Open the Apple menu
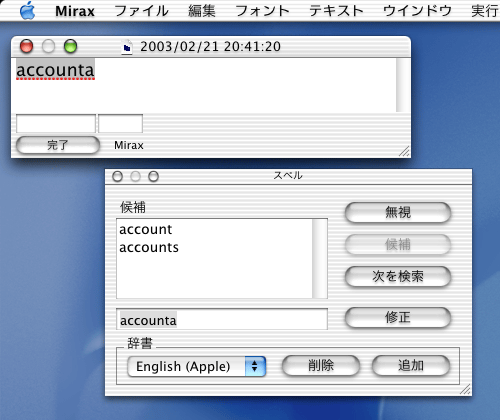Viewport: 500px width, 420px height. [x=27, y=10]
